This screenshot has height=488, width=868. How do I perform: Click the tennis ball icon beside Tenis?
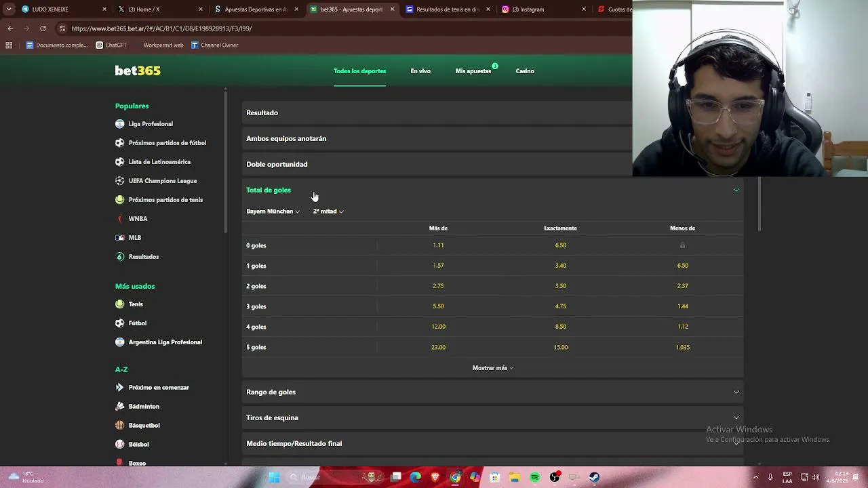[120, 304]
